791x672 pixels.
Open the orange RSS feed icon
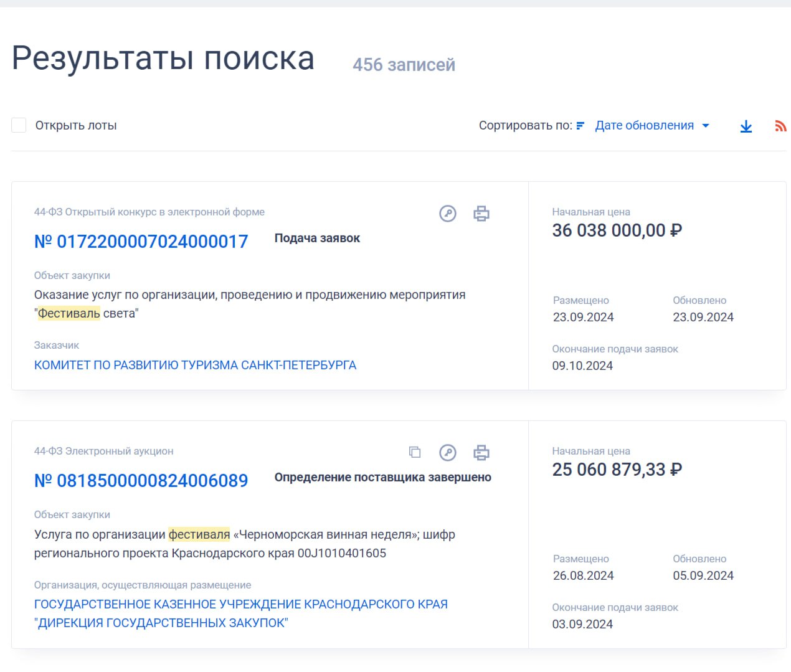[x=780, y=126]
